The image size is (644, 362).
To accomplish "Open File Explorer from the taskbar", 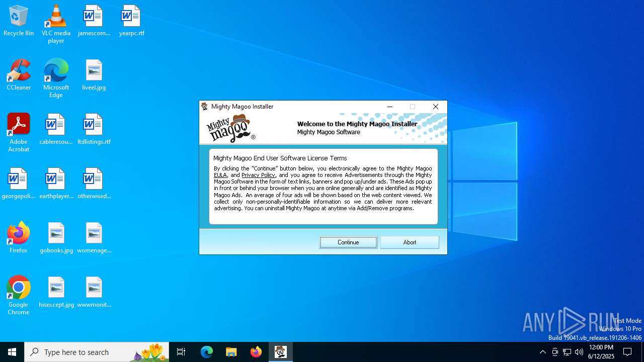I will pos(231,352).
